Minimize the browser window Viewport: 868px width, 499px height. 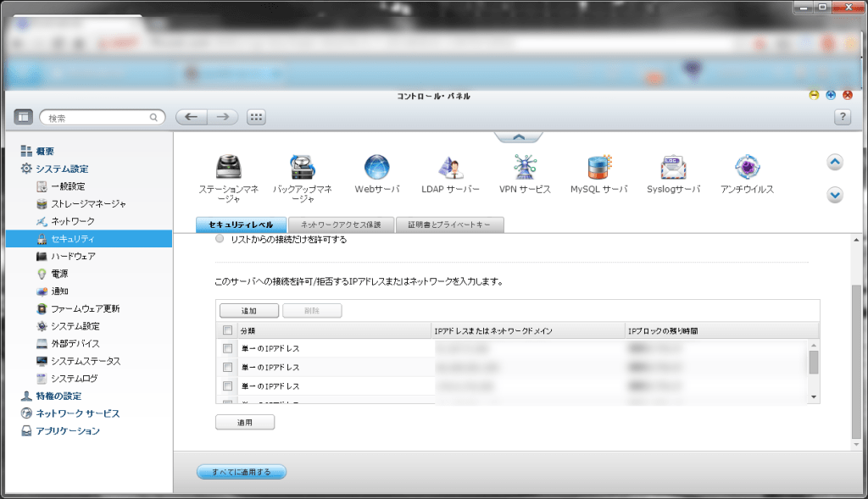click(x=804, y=7)
